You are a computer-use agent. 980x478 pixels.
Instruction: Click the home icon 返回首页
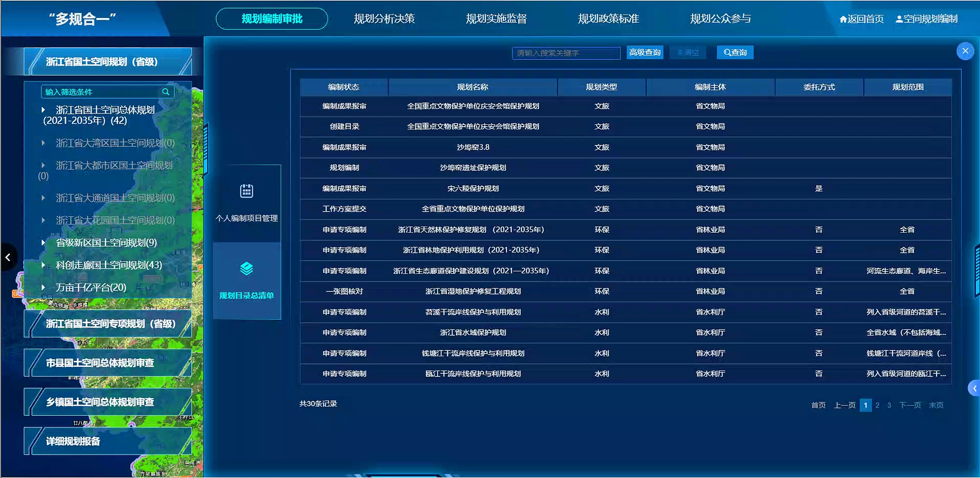843,19
